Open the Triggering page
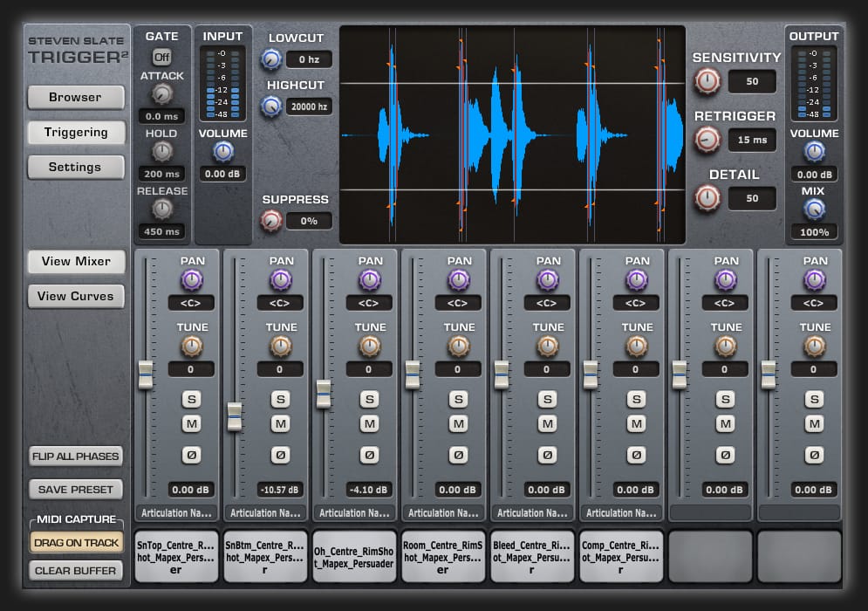 click(x=76, y=133)
